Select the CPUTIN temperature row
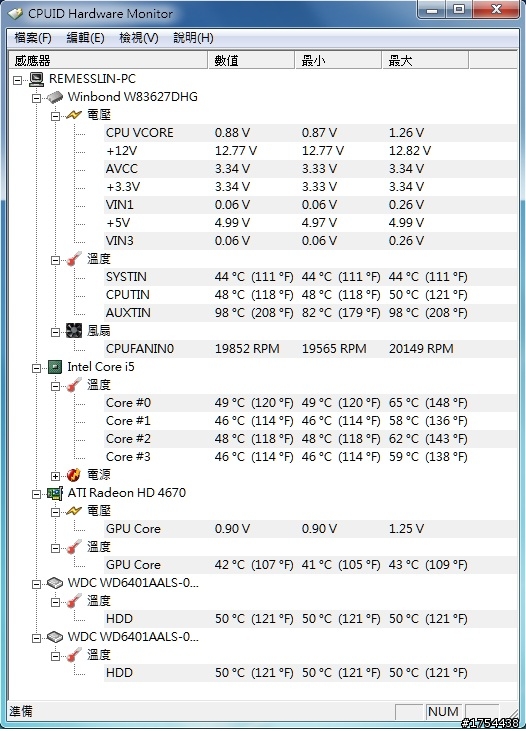The image size is (526, 731). click(x=310, y=295)
